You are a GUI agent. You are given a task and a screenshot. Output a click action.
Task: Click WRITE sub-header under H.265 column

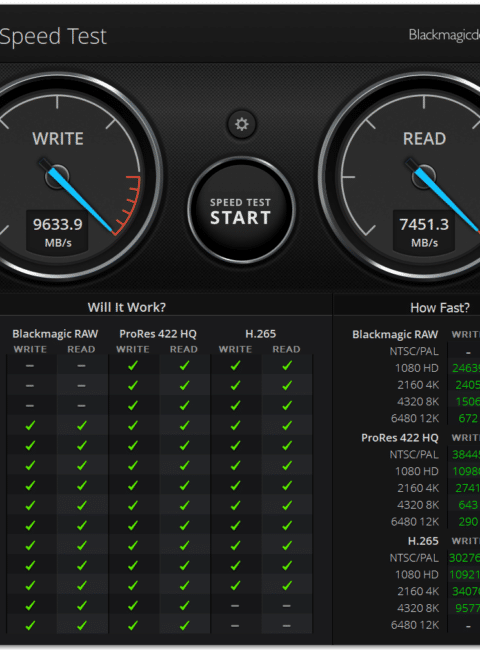click(235, 349)
